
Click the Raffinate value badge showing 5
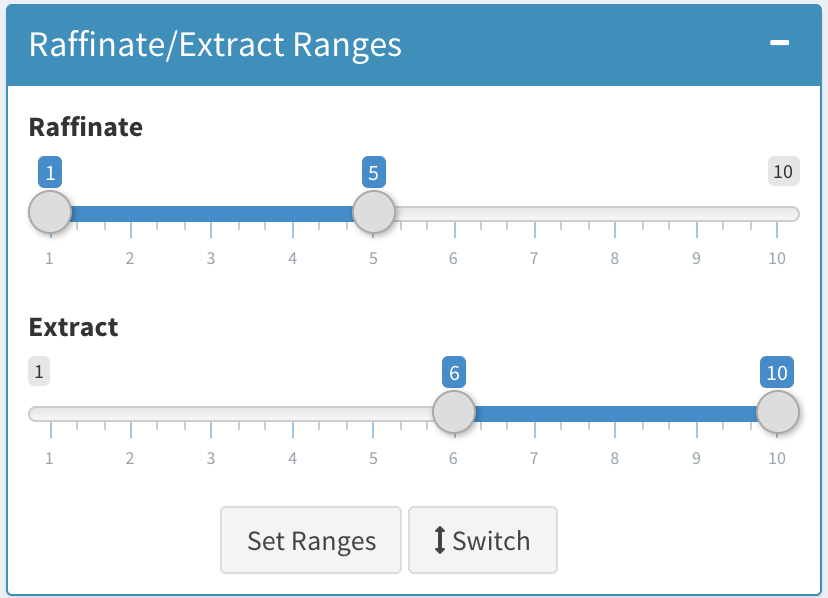372,171
